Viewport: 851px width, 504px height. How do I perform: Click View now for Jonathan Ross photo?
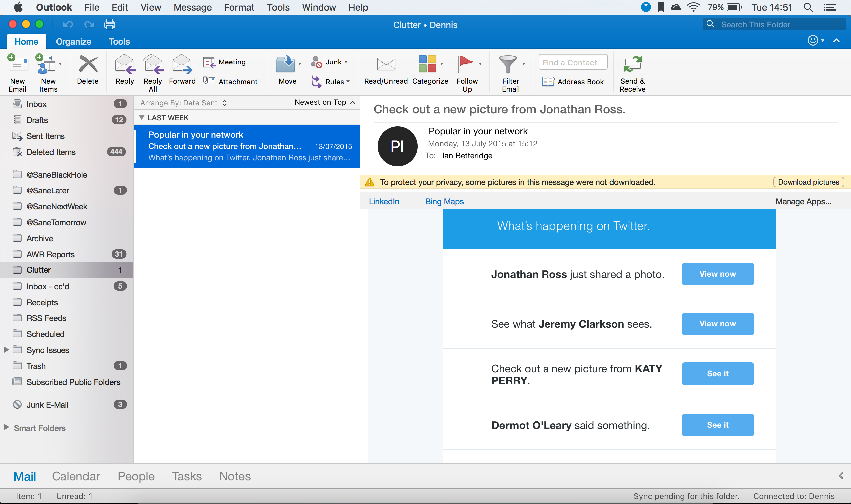pyautogui.click(x=717, y=274)
